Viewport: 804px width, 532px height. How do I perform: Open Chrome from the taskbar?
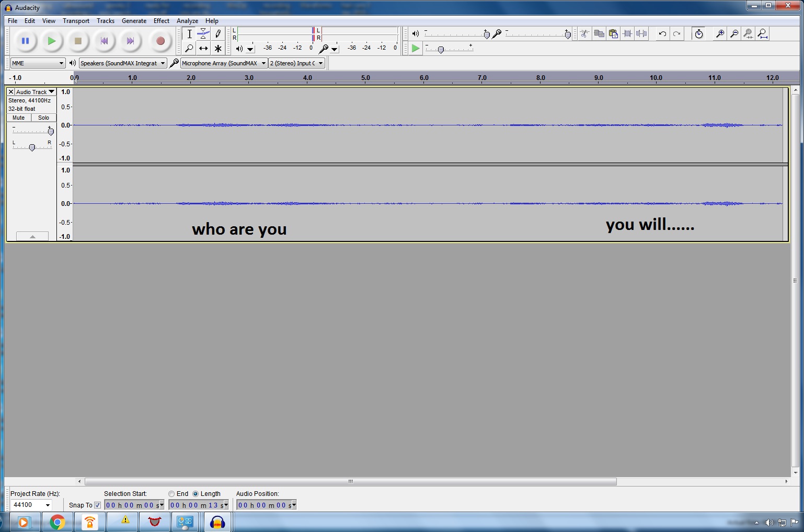[58, 522]
